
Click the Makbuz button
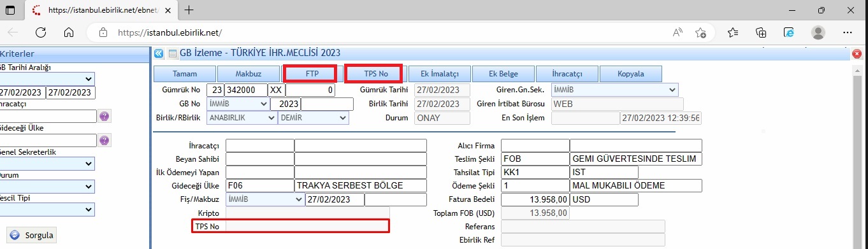click(248, 74)
